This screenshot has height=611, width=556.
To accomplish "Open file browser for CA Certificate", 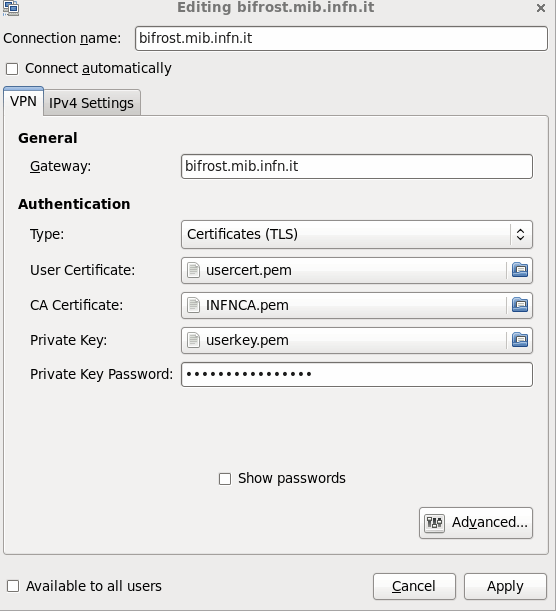I will [x=520, y=305].
